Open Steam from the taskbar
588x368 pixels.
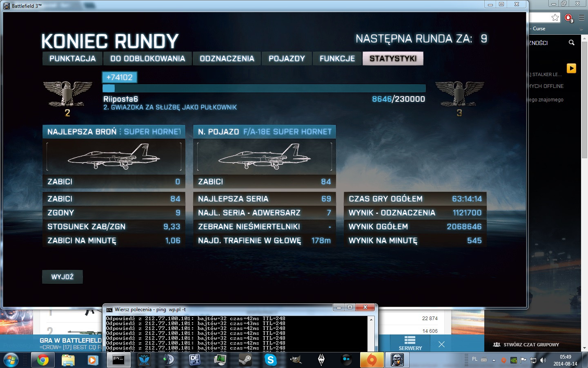245,360
